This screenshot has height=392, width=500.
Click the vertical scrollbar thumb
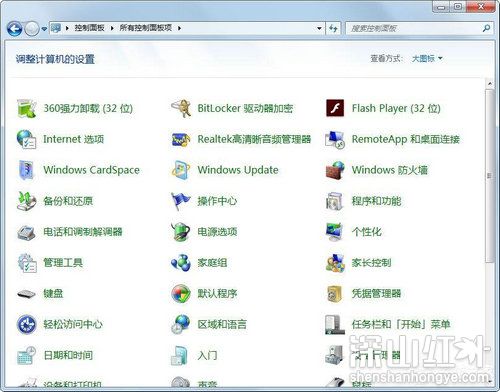tap(489, 176)
